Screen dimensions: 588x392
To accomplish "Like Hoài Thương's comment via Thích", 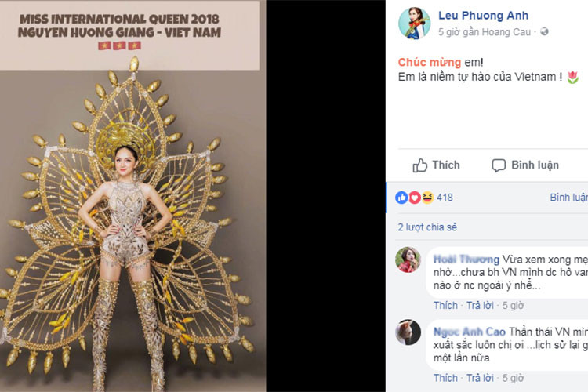I will [x=445, y=305].
